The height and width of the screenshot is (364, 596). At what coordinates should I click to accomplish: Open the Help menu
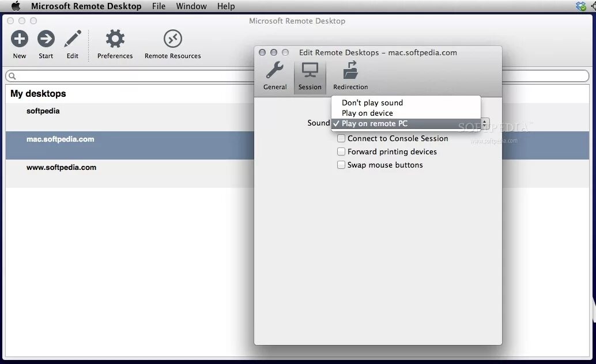click(226, 6)
